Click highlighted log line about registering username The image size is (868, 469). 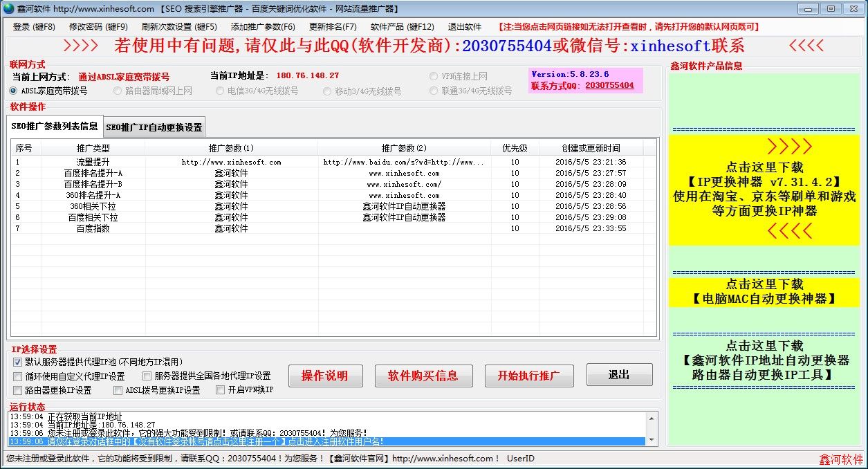[x=326, y=441]
